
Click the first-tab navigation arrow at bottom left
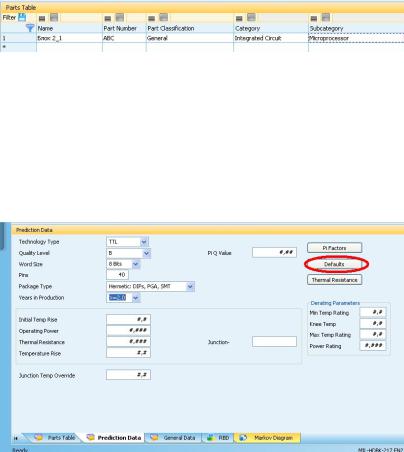[16, 438]
